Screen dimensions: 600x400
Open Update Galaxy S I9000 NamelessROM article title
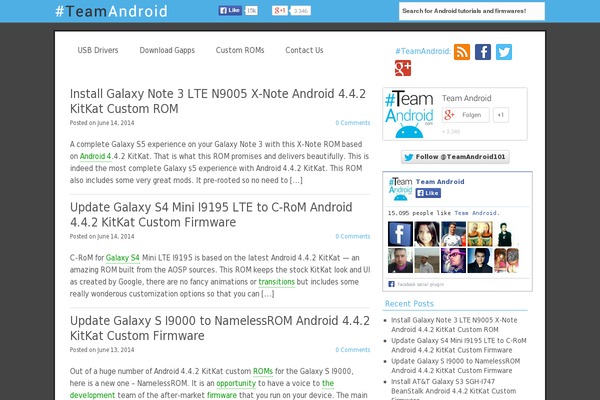pos(220,328)
